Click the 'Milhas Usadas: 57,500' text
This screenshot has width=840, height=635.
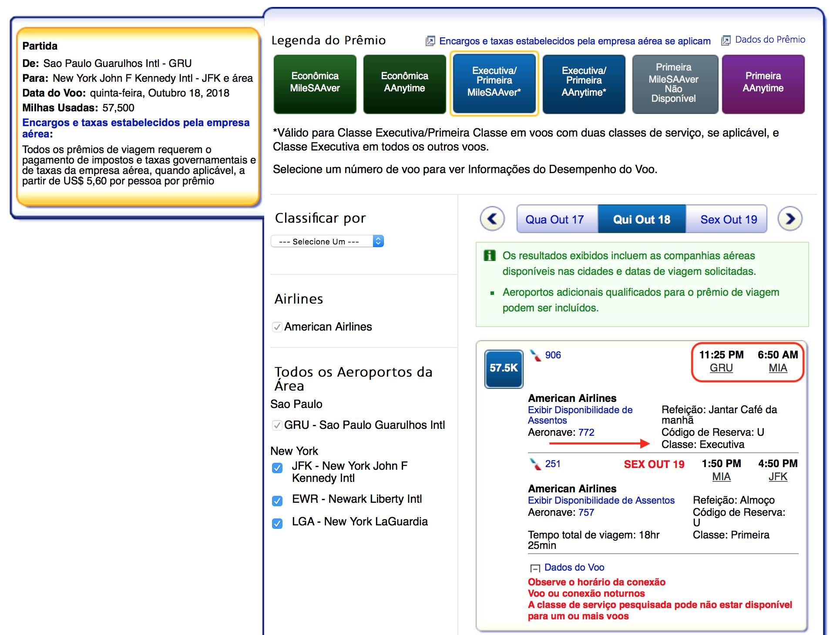tap(78, 107)
